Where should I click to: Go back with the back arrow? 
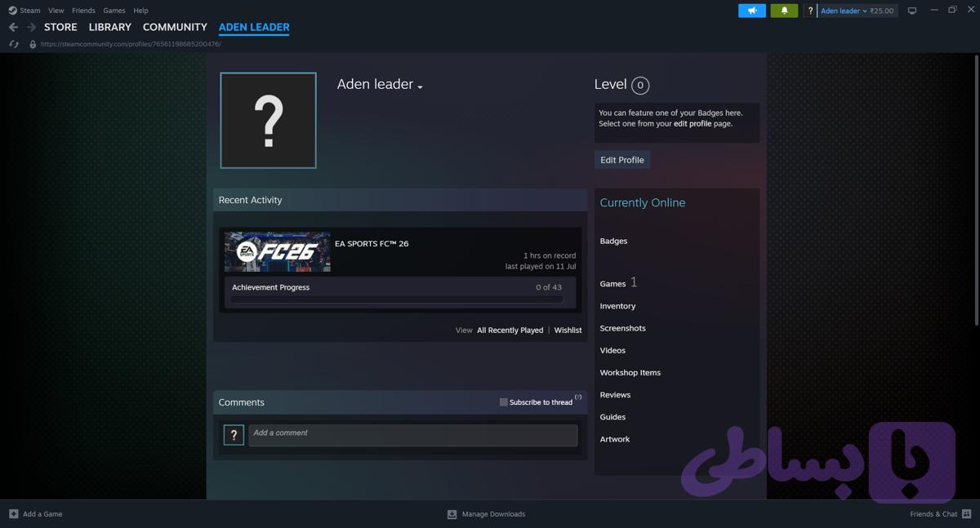pyautogui.click(x=13, y=27)
